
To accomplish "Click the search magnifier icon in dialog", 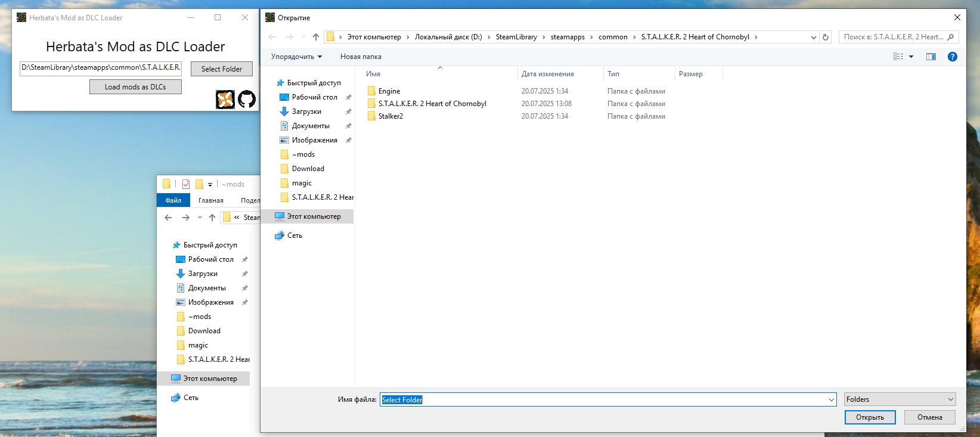I will click(x=950, y=37).
